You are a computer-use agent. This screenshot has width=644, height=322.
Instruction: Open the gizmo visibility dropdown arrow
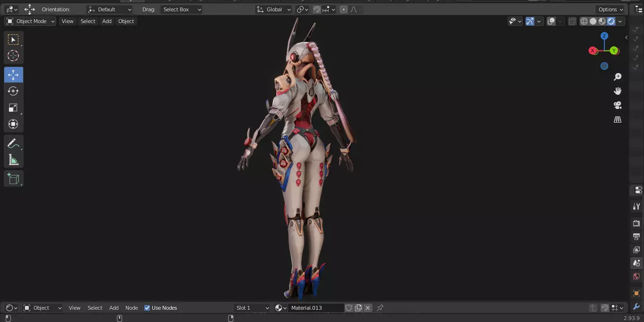(539, 21)
